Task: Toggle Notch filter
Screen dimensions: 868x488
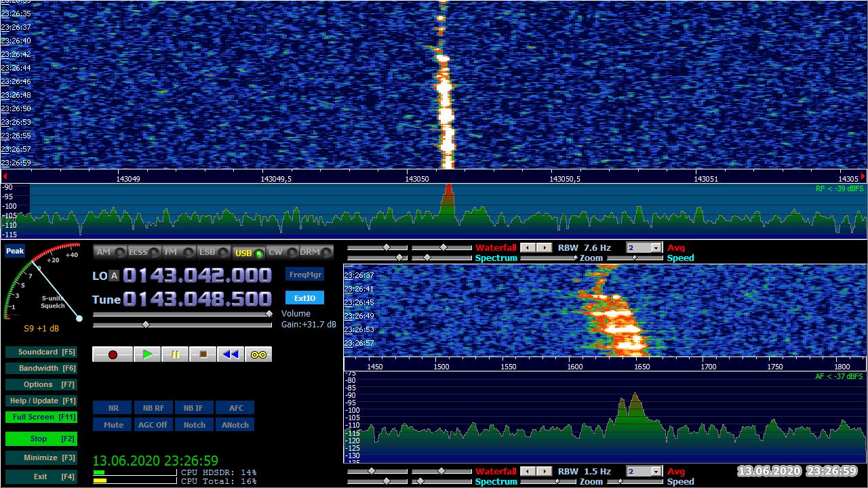Action: coord(194,425)
